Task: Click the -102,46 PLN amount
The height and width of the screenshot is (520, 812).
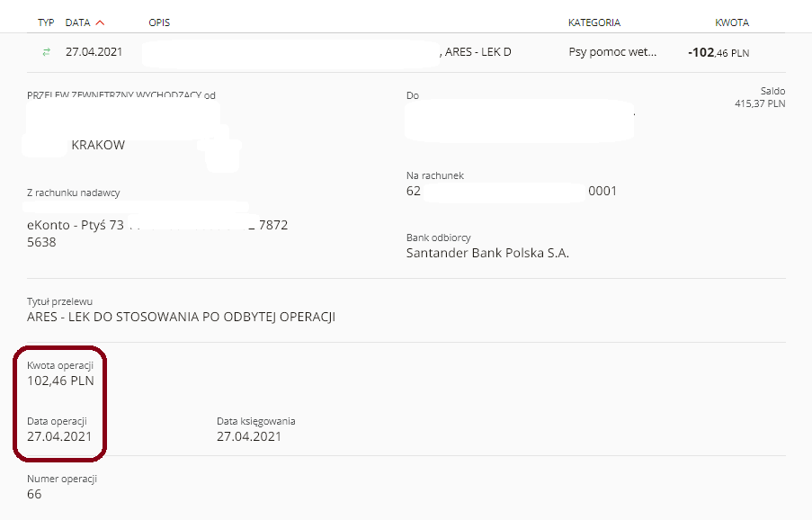Action: point(718,52)
